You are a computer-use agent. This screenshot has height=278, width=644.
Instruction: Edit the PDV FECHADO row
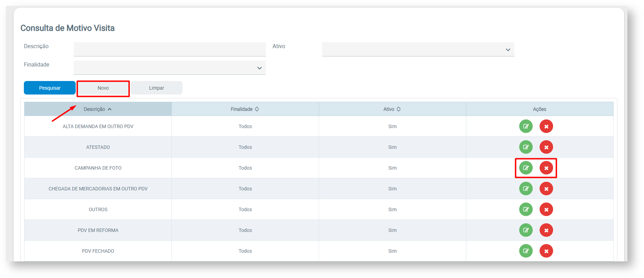click(526, 251)
